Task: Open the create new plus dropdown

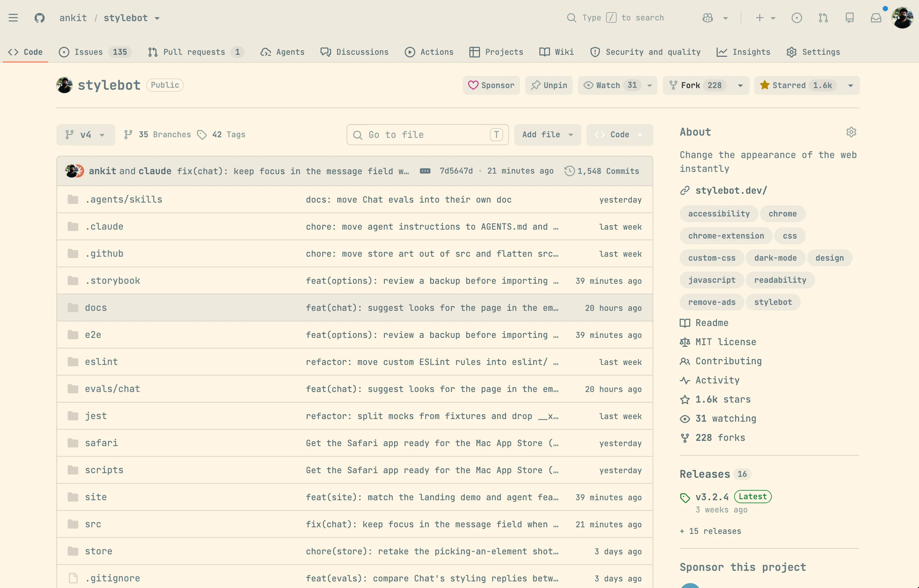Action: coord(765,18)
